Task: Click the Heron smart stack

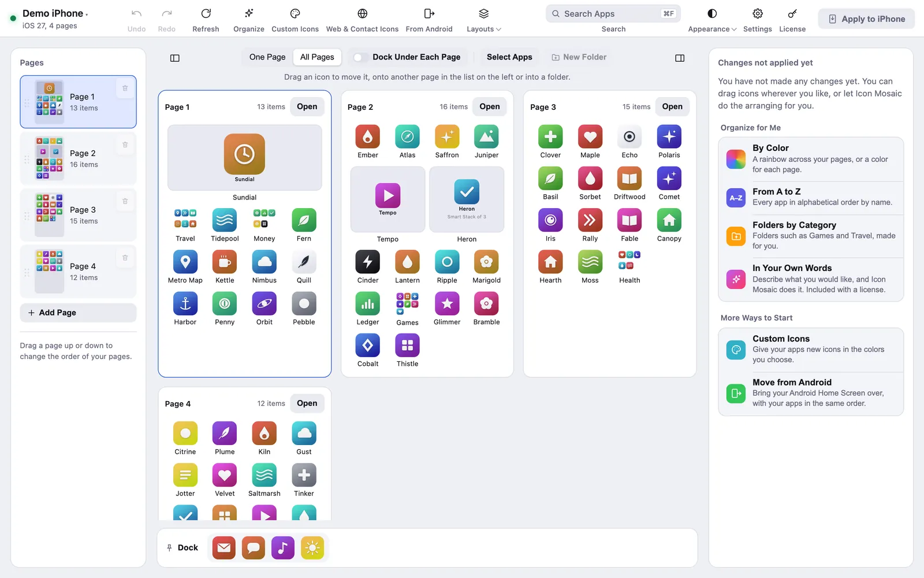Action: [x=467, y=199]
